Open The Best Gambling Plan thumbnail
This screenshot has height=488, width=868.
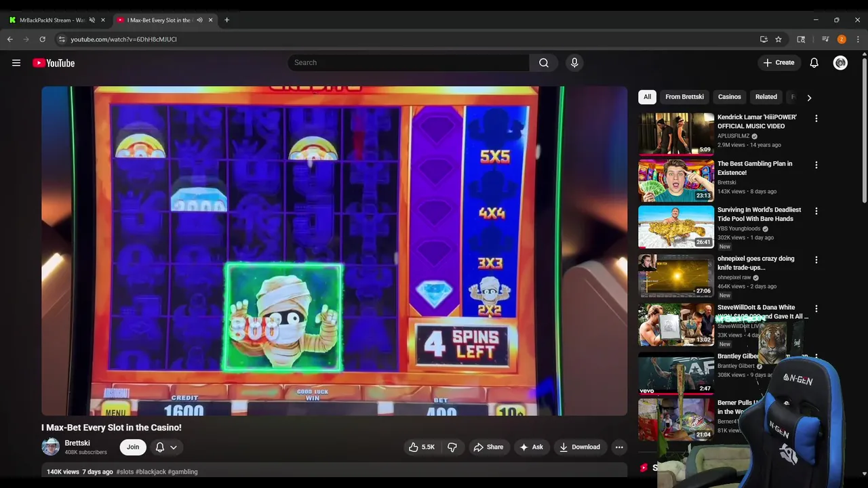pos(676,181)
